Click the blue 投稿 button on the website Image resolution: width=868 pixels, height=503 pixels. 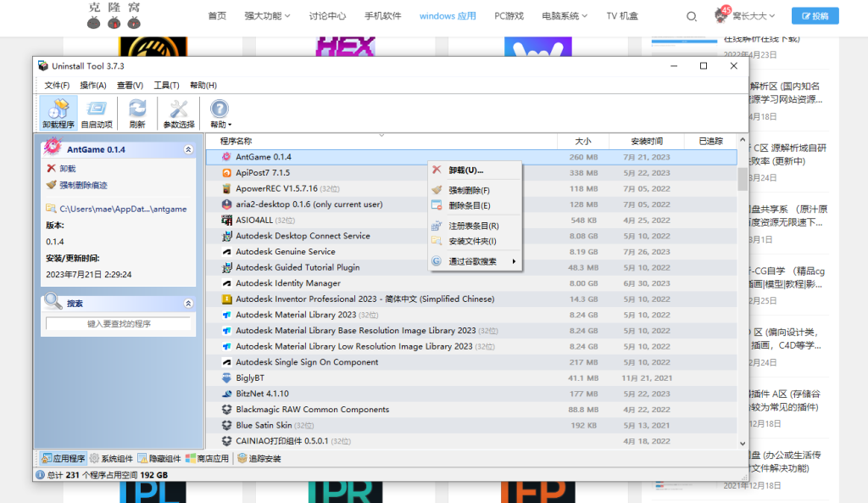click(x=815, y=16)
